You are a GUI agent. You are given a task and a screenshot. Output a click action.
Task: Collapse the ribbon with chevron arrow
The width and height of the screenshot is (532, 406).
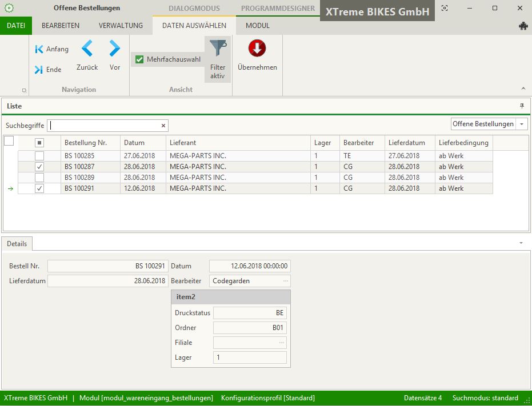click(523, 89)
